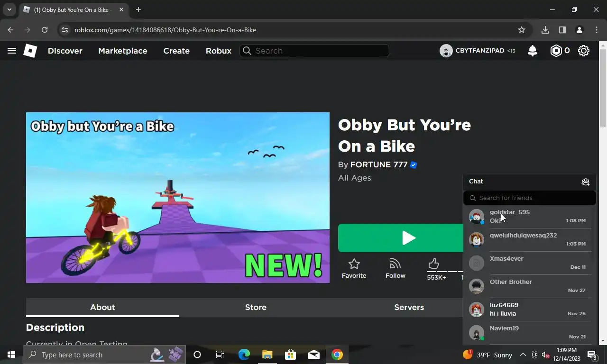607x364 pixels.
Task: Click the volume muted tray icon
Action: [545, 355]
